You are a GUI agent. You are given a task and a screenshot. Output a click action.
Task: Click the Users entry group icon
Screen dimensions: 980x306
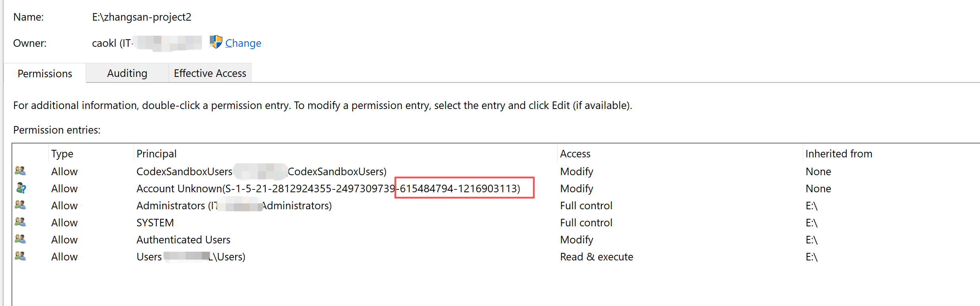tap(20, 256)
